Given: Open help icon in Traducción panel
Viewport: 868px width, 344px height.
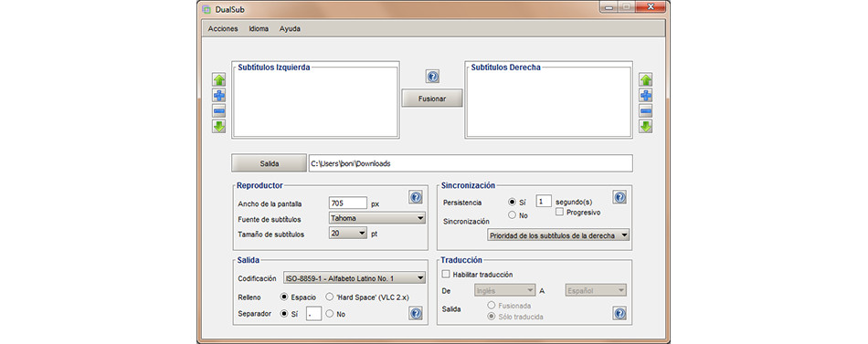Looking at the screenshot, I should pos(619,314).
